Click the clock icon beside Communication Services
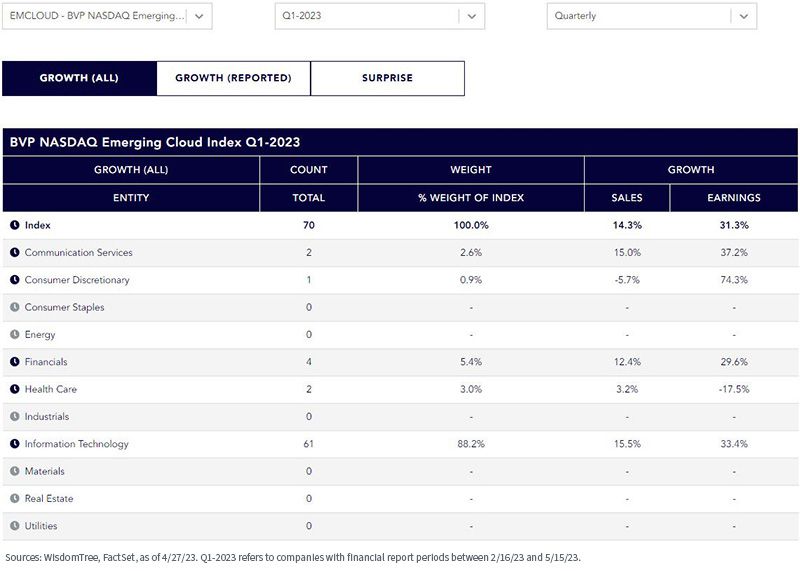This screenshot has height=571, width=800. coord(15,253)
